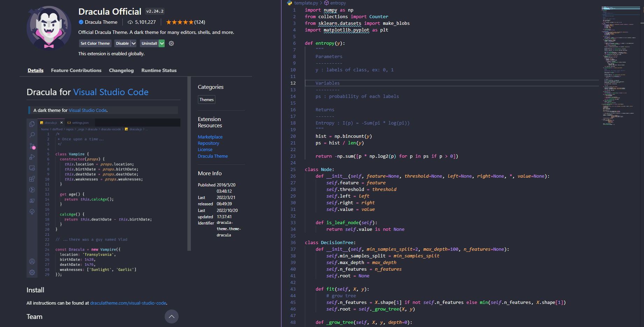644x327 pixels.
Task: Click the 'class Node:' code line
Action: point(320,169)
